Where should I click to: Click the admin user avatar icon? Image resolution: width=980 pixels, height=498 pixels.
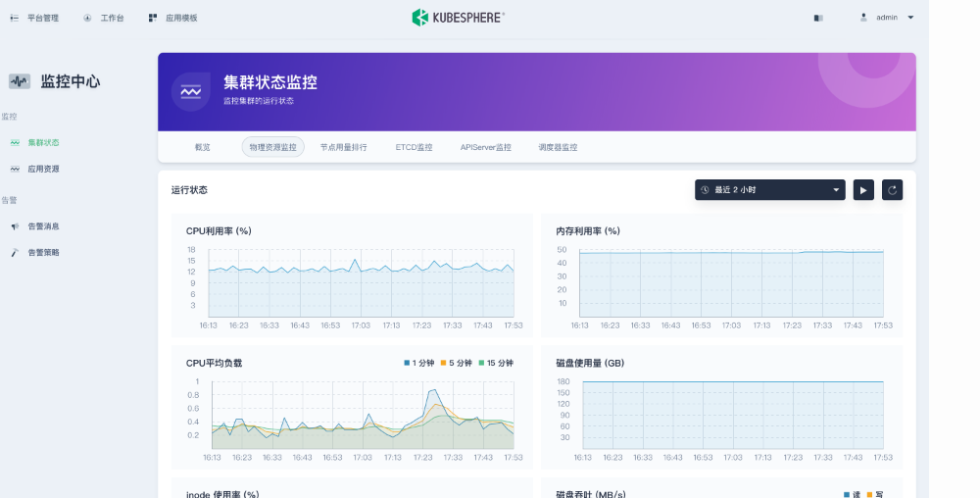[863, 17]
